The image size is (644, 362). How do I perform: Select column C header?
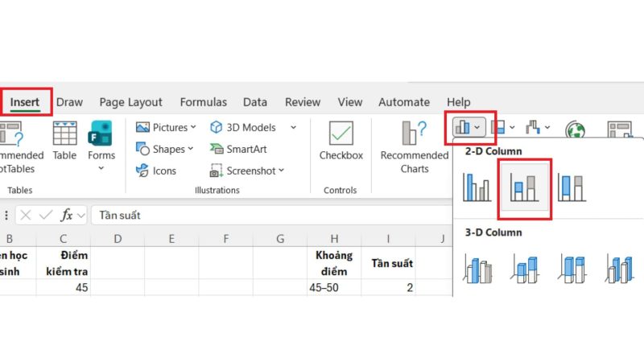(64, 238)
